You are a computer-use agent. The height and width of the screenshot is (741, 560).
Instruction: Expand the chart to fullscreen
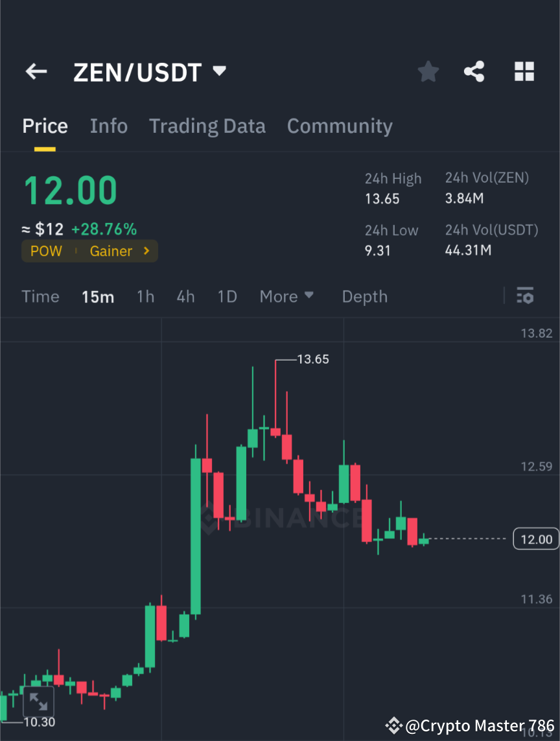click(38, 701)
